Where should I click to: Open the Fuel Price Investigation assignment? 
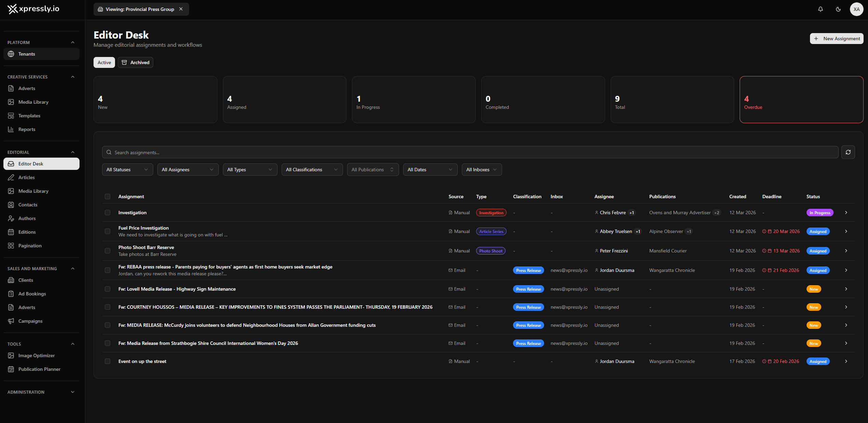pos(143,228)
